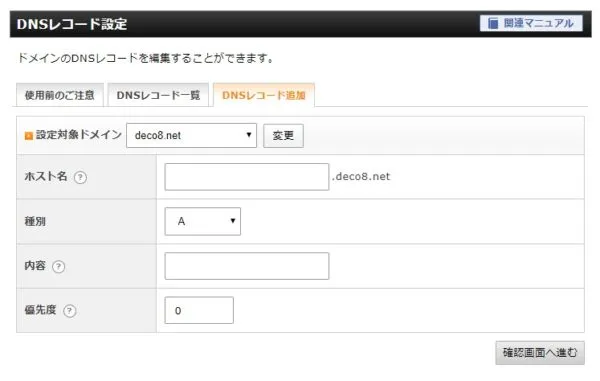Click the 種別 row label
Viewport: 600px width, 381px height.
(x=35, y=221)
